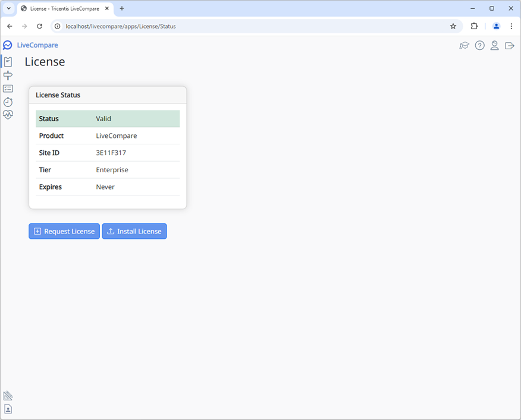The width and height of the screenshot is (521, 420).
Task: Open the help question mark icon
Action: 479,46
